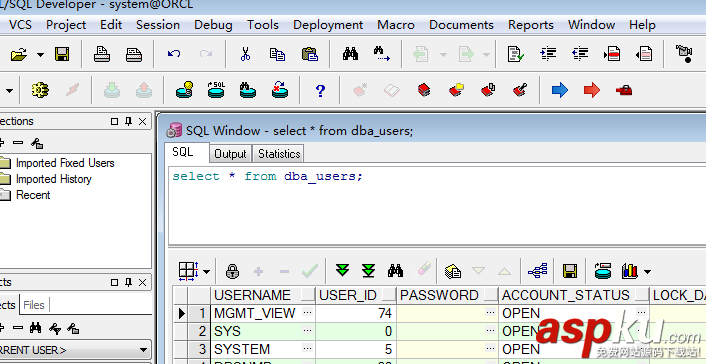Click the pin icon of the connections panel
This screenshot has width=706, height=364.
click(x=128, y=121)
